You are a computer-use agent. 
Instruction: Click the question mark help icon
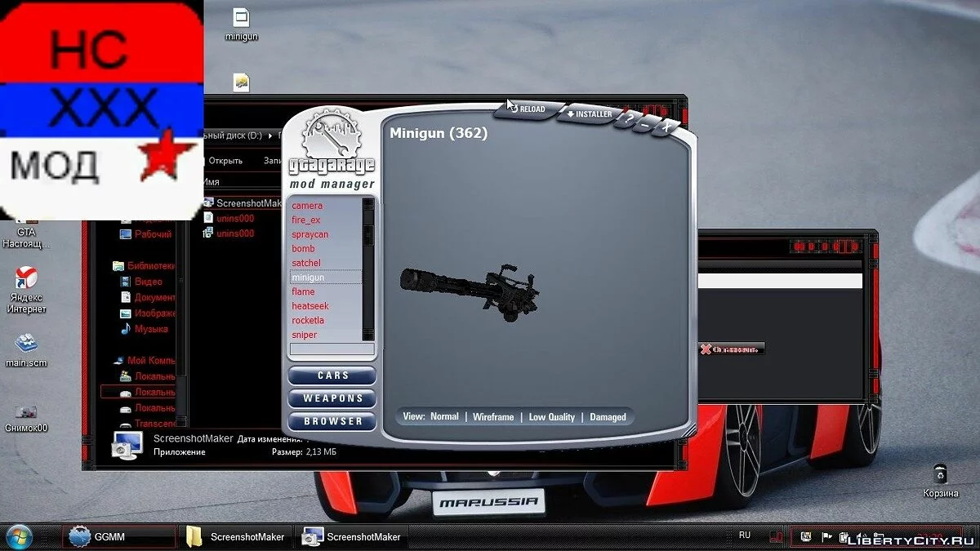629,119
